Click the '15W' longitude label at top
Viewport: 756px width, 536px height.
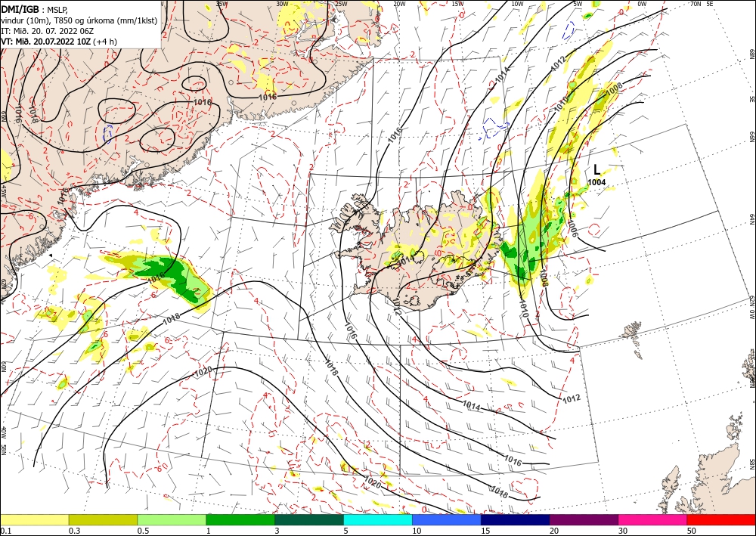[458, 3]
